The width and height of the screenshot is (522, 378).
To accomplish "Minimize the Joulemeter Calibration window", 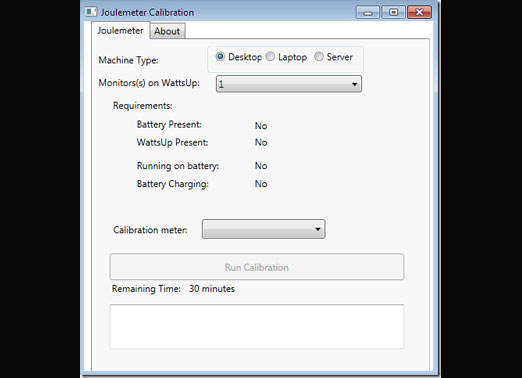I will (x=368, y=13).
